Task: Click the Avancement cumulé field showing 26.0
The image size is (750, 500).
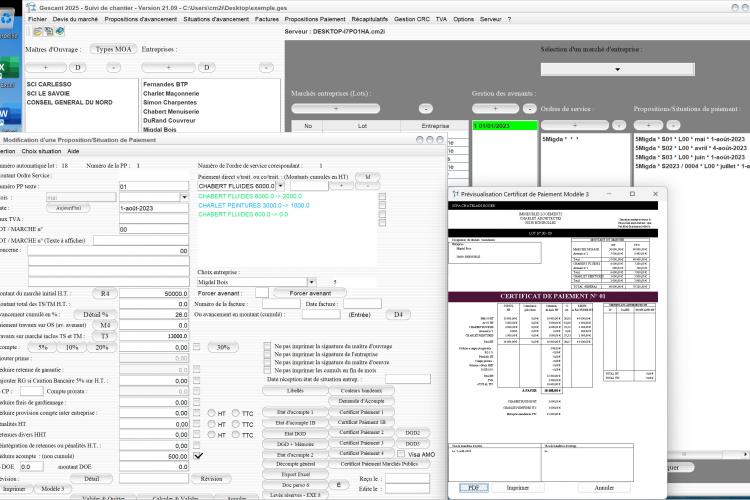Action: coord(154,315)
